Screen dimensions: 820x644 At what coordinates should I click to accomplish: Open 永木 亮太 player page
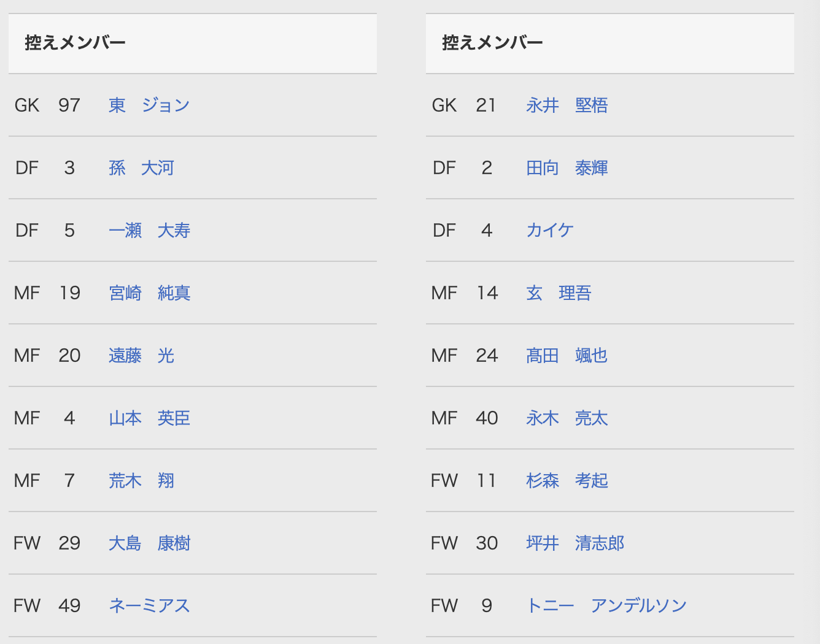[567, 418]
